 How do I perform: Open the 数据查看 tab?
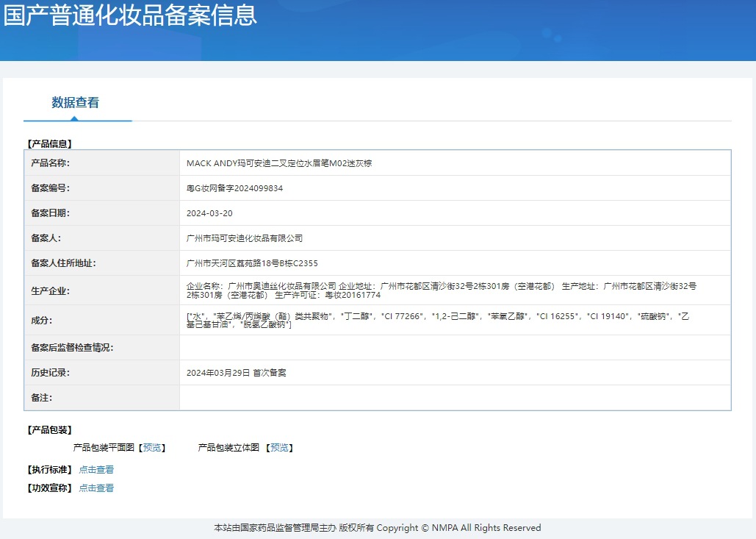(x=76, y=102)
